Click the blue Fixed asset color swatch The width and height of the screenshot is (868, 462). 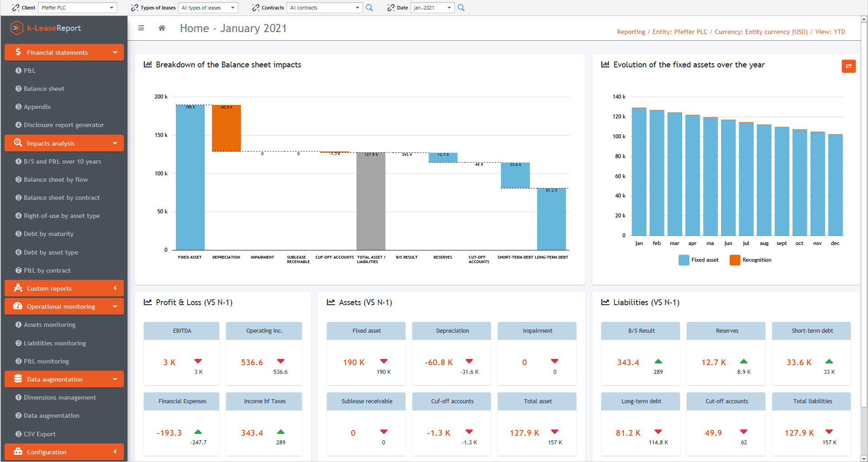(x=684, y=260)
